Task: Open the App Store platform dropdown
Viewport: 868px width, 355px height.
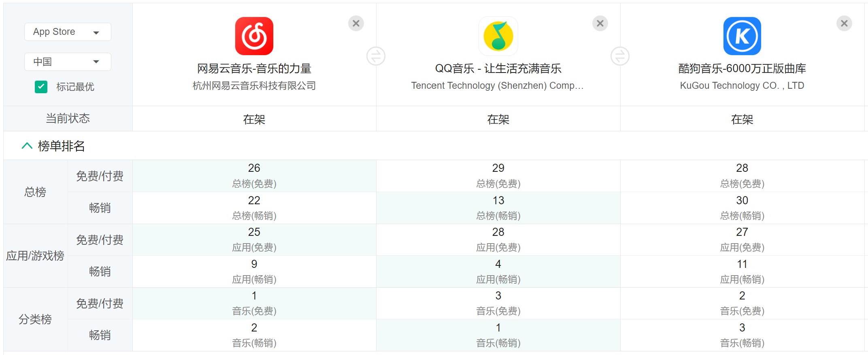Action: [67, 32]
